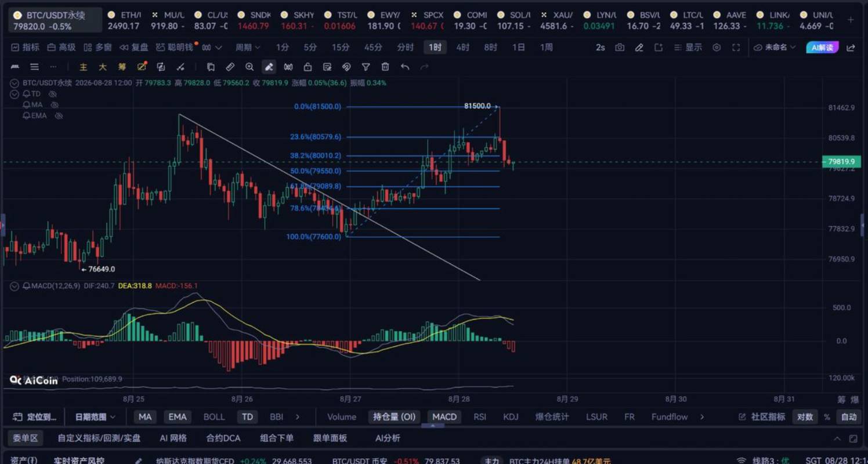Viewport: 868px width, 464px height.
Task: Click the alert bell next to TD
Action: tap(26, 94)
